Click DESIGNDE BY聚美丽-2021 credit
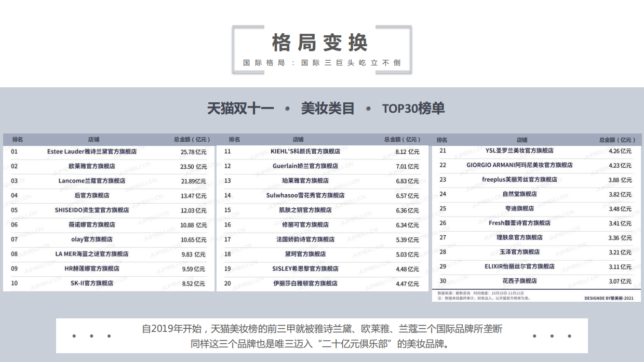Image resolution: width=644 pixels, height=362 pixels. coord(609,299)
